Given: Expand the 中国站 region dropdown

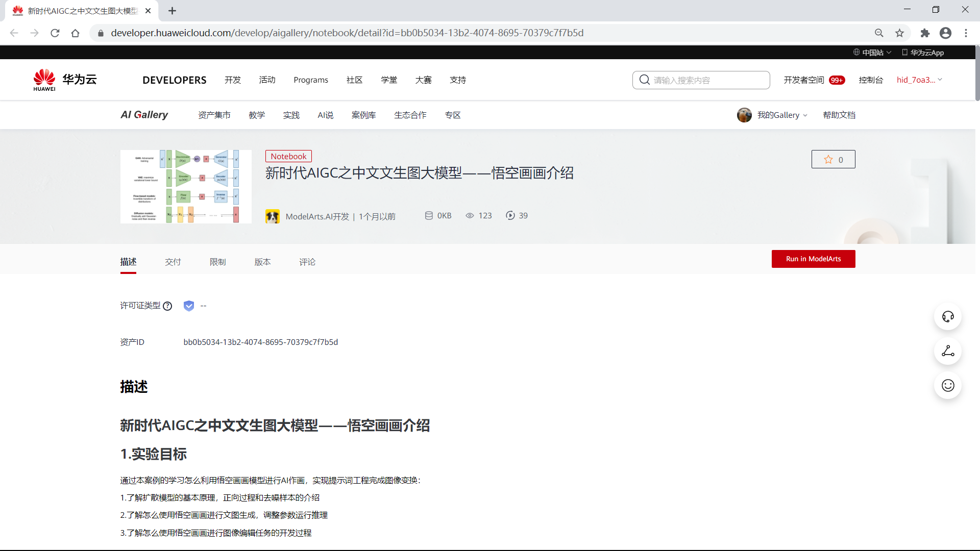Looking at the screenshot, I should point(872,53).
